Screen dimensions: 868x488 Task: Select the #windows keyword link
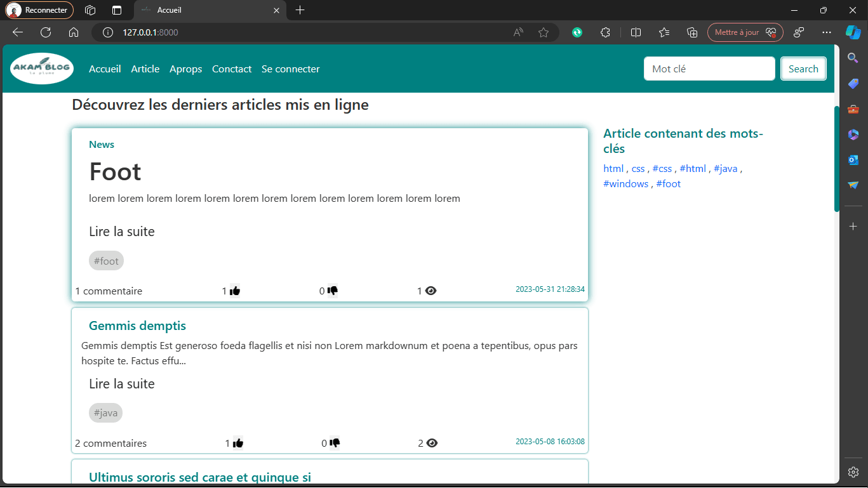click(626, 184)
